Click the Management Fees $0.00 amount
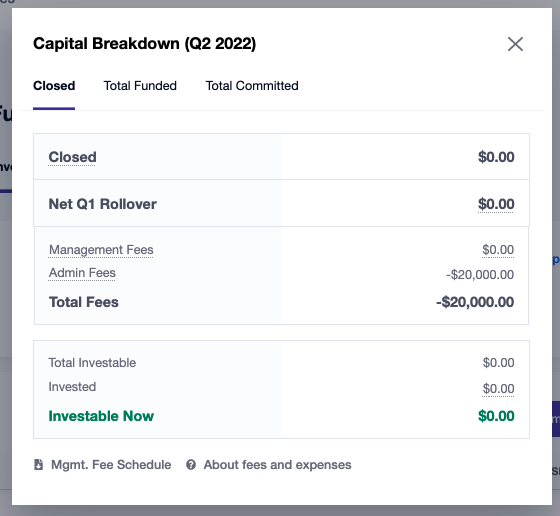 [498, 250]
